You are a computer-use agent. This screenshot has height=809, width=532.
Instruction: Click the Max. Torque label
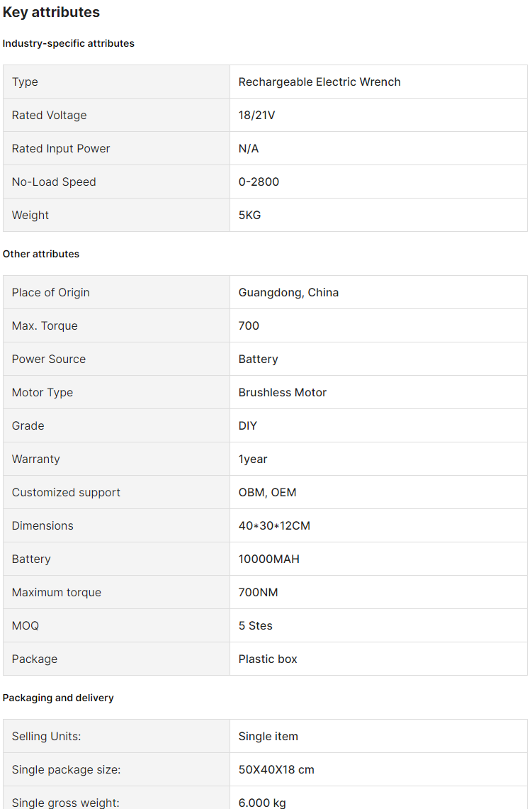coord(45,325)
